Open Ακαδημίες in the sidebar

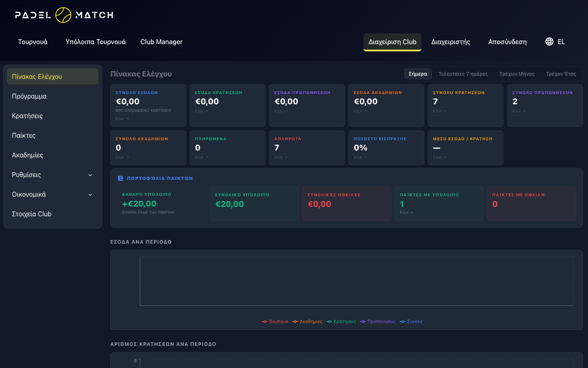pos(53,155)
